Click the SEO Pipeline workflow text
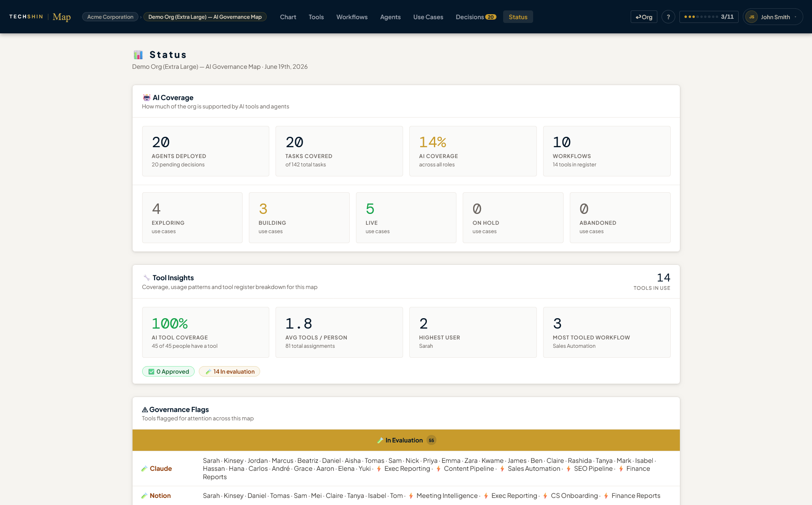This screenshot has width=812, height=505. (593, 469)
